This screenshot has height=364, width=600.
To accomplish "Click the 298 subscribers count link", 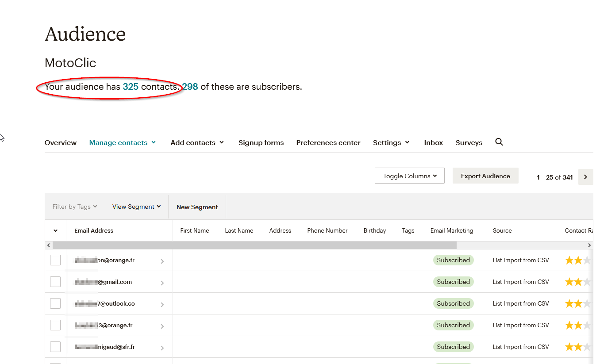I will click(190, 87).
